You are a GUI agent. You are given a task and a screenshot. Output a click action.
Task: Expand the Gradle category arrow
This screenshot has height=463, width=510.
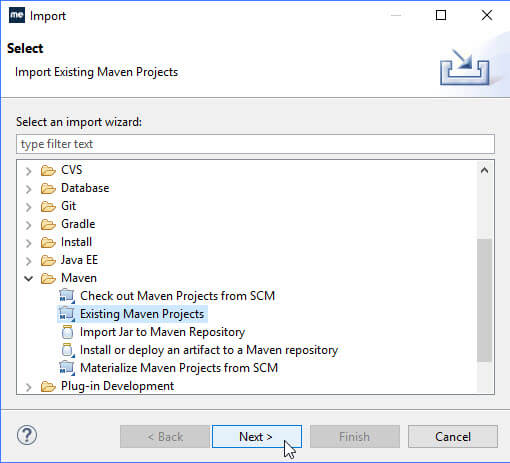[29, 225]
